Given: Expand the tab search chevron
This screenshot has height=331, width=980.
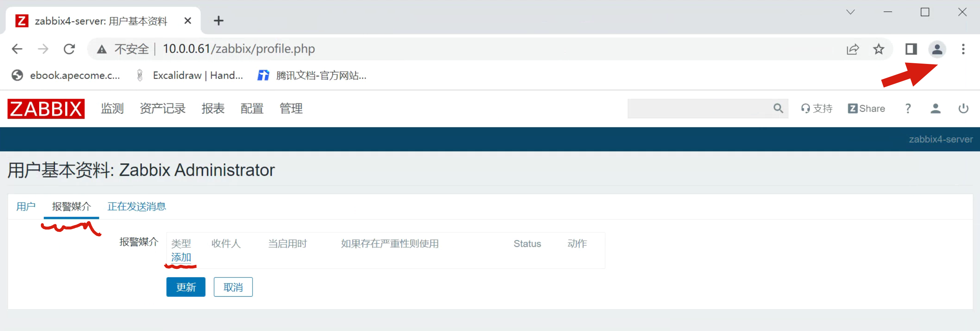Looking at the screenshot, I should [850, 12].
